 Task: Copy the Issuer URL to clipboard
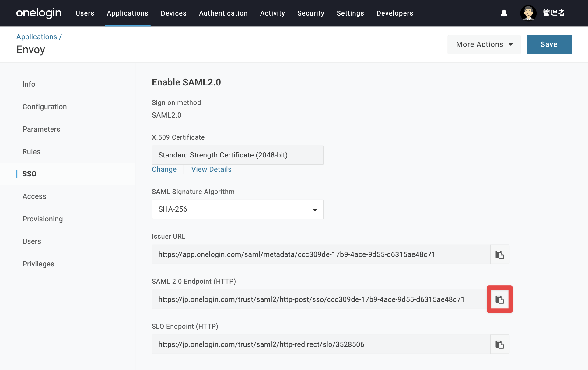click(x=499, y=254)
